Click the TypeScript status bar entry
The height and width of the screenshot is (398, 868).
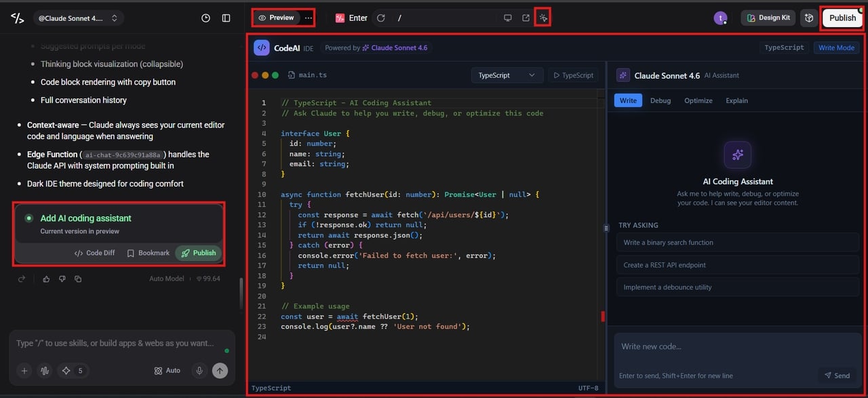pos(271,388)
